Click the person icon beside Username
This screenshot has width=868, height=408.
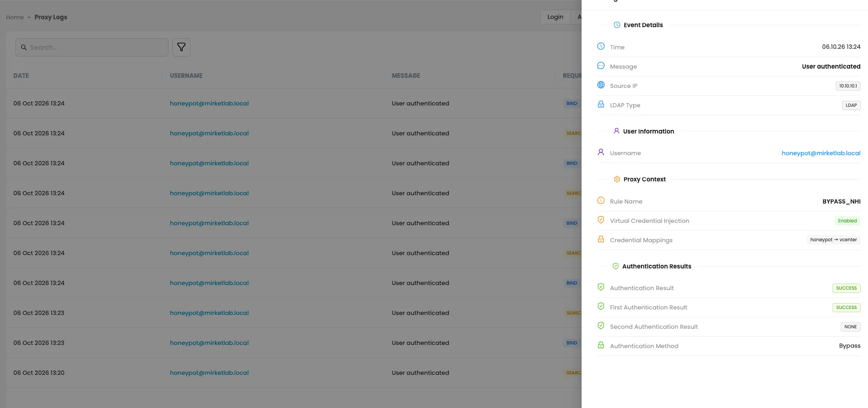(x=601, y=152)
